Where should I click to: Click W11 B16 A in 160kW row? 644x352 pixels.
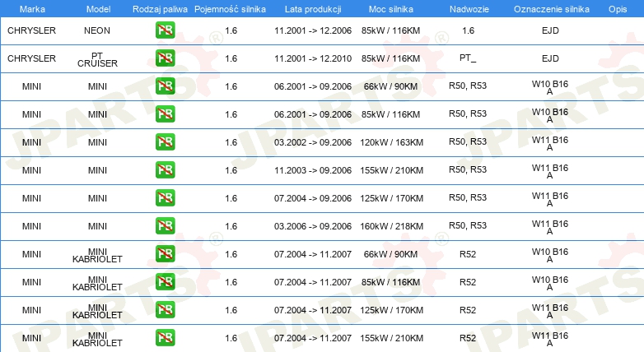550,227
